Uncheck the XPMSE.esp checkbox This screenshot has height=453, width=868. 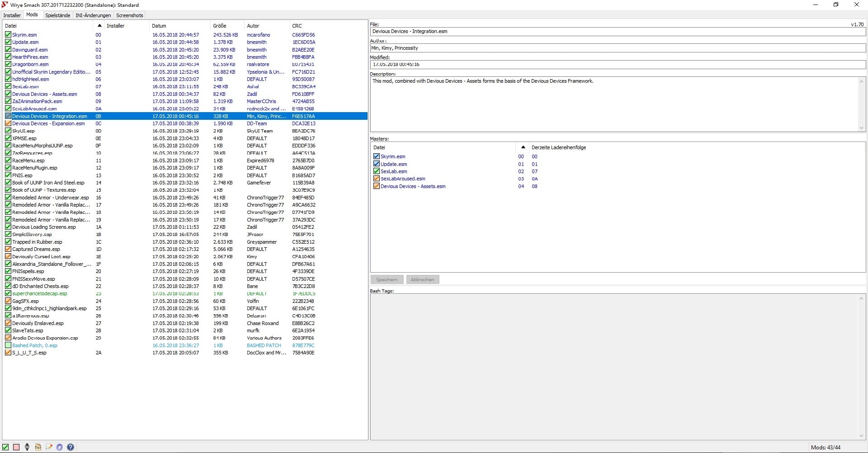(8, 138)
